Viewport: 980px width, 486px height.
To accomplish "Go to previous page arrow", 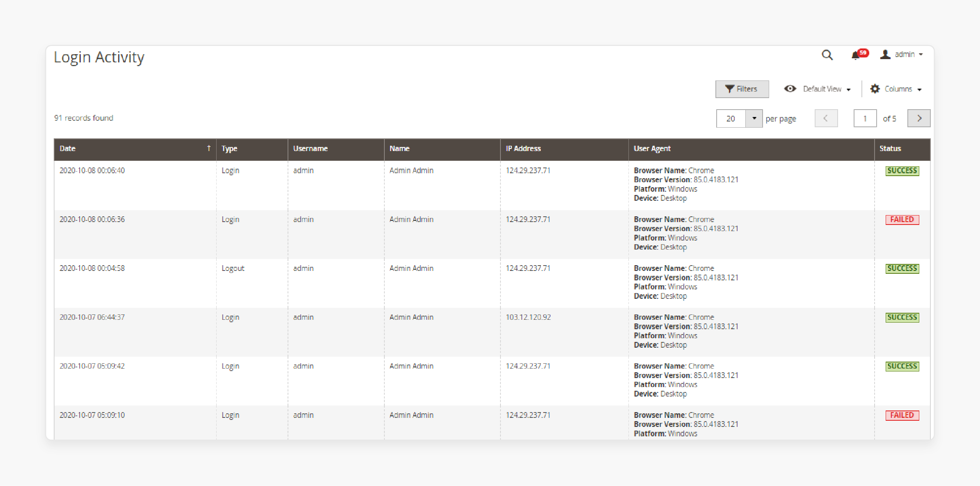I will (x=826, y=118).
